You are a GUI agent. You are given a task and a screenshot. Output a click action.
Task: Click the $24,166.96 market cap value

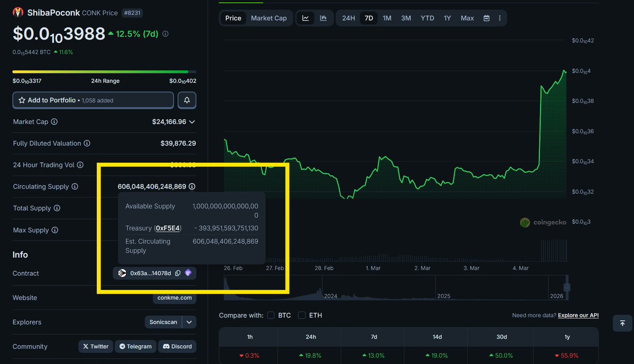pos(169,122)
